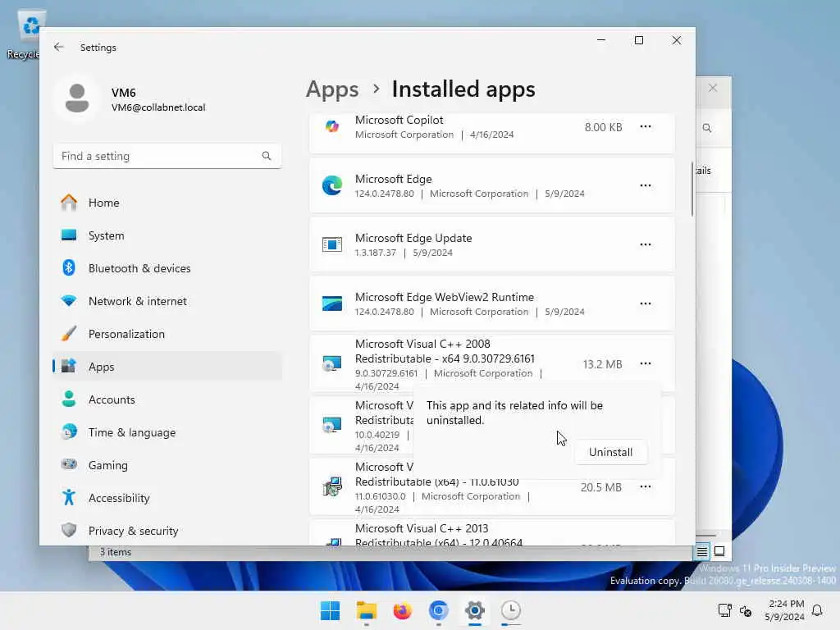Click the VM6 profile avatar
Viewport: 840px width, 630px height.
click(x=77, y=98)
